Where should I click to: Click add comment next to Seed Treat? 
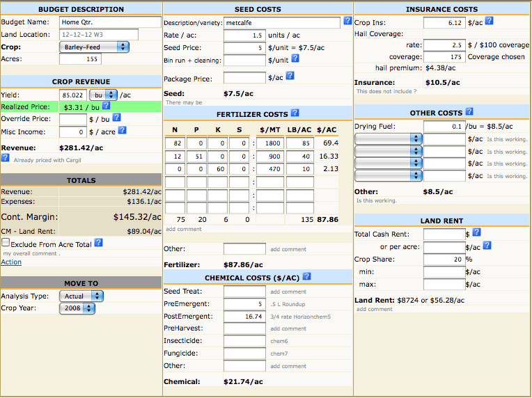(288, 292)
